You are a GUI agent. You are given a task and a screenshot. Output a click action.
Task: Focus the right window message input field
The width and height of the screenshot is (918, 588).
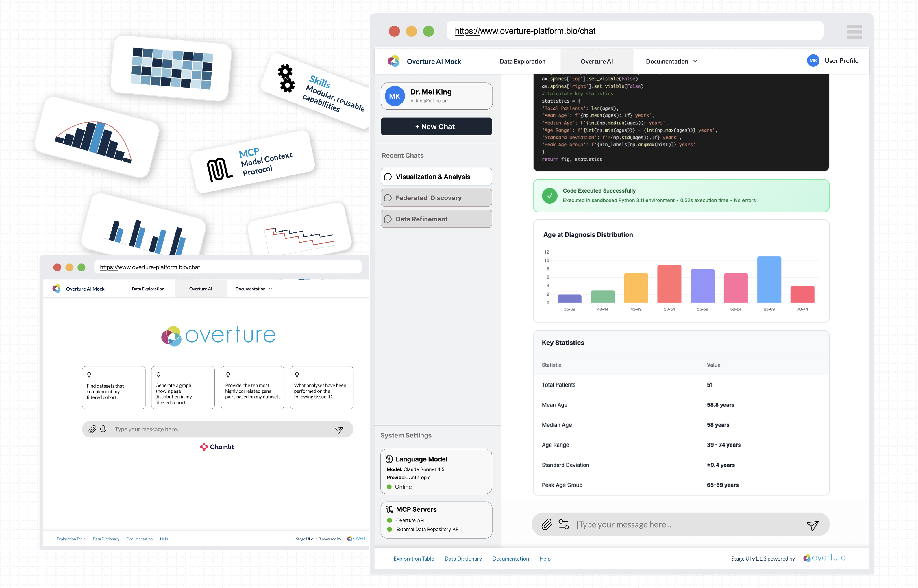click(x=681, y=524)
